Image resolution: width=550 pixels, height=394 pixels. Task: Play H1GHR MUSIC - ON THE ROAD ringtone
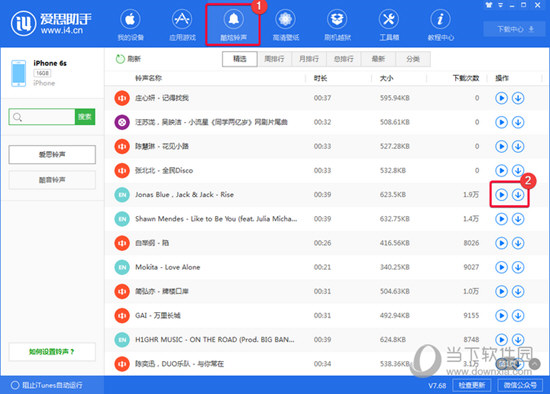pos(502,340)
